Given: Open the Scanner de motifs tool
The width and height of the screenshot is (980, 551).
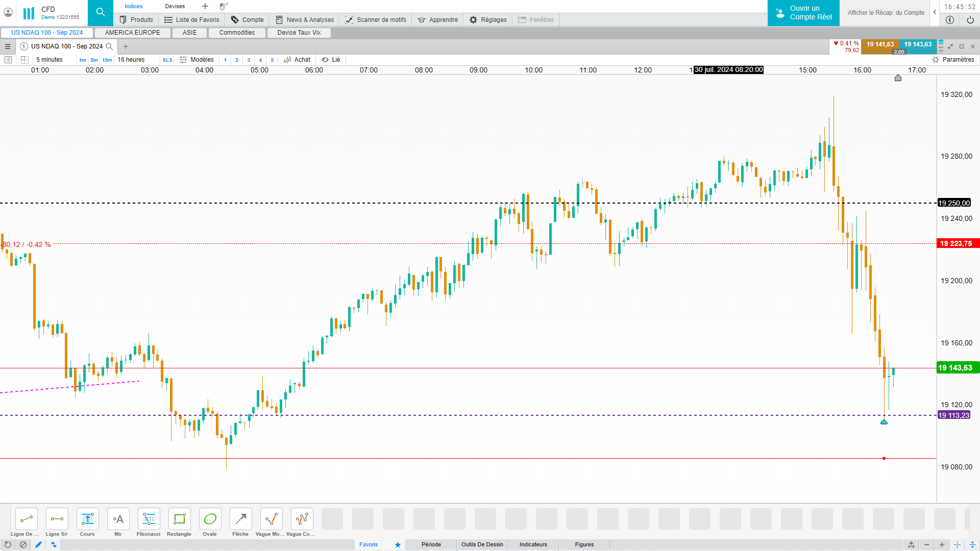Looking at the screenshot, I should 376,20.
